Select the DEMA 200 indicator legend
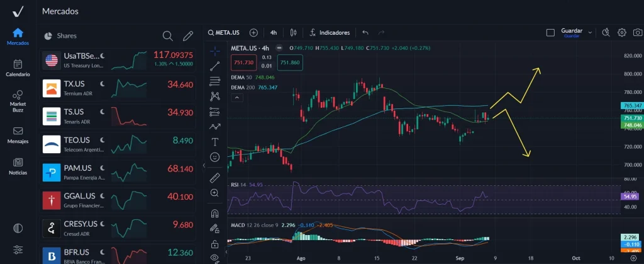Viewport: 644px width, 264px height. [x=254, y=87]
